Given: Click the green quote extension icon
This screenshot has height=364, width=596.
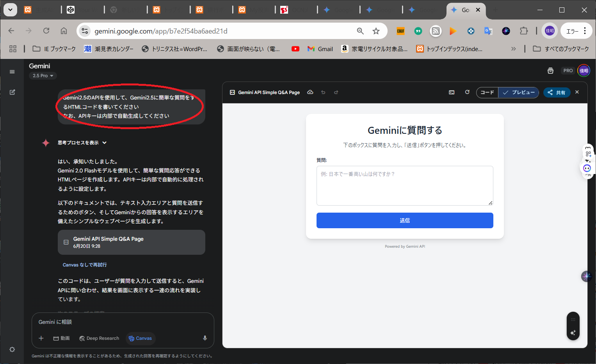Looking at the screenshot, I should point(418,31).
